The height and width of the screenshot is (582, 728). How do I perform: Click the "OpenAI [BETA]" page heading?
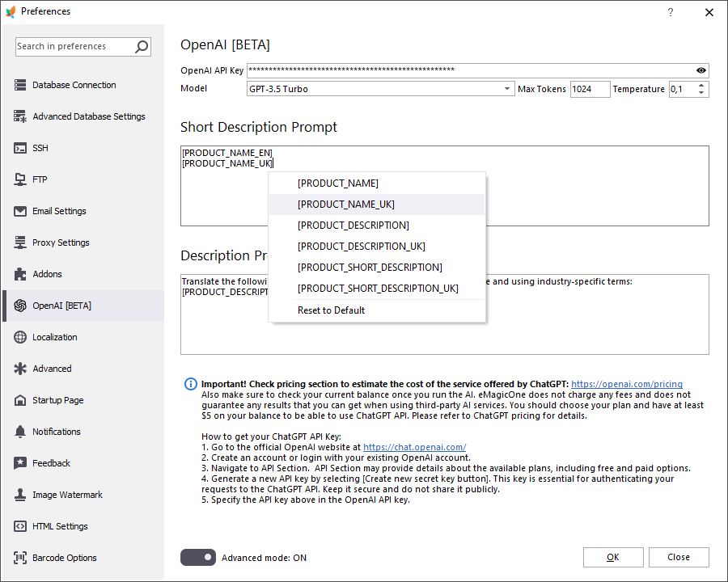coord(225,44)
